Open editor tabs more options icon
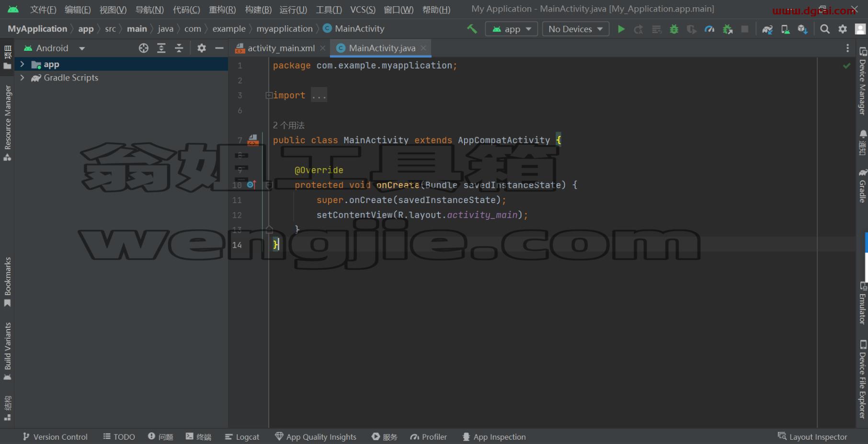Viewport: 868px width, 444px height. point(847,48)
